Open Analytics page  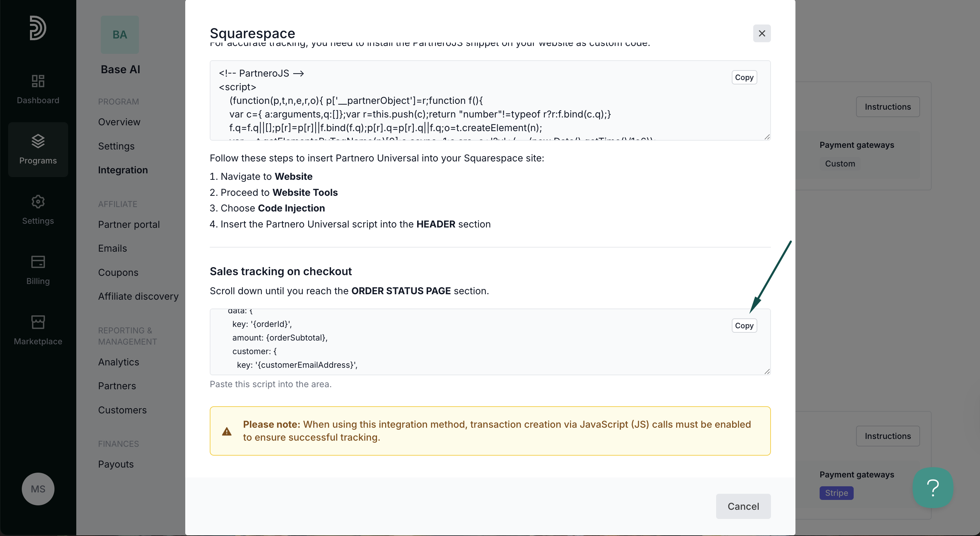pyautogui.click(x=119, y=362)
